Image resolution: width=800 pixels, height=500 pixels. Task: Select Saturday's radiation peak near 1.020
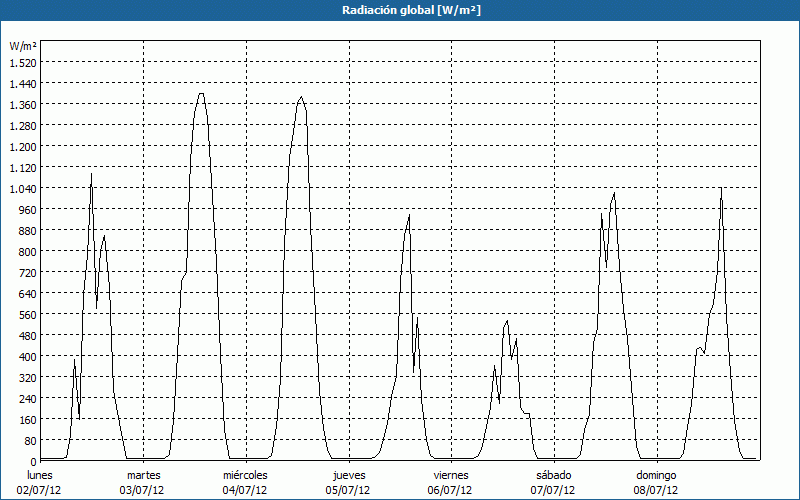tap(614, 193)
